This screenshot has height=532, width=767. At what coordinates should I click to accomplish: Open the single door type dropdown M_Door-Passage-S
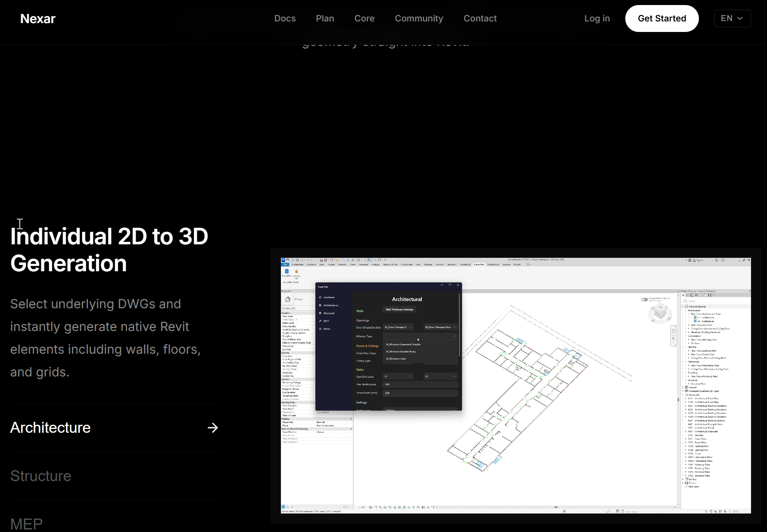coord(398,327)
